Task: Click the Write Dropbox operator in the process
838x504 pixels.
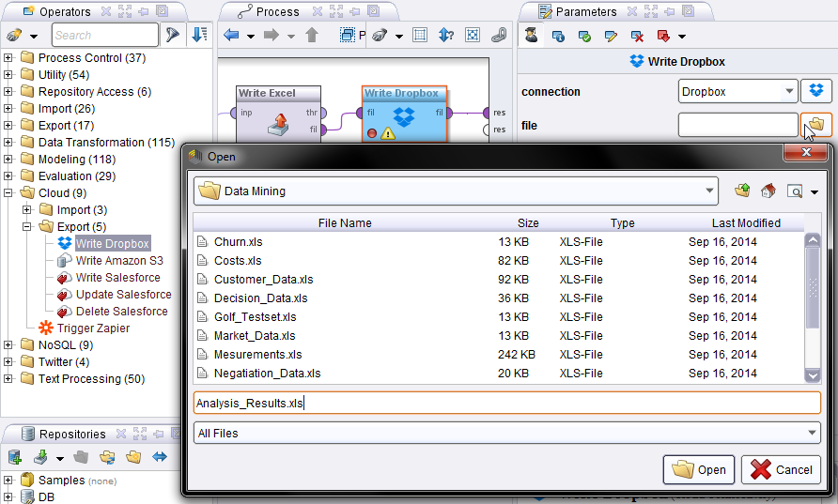Action: click(404, 113)
